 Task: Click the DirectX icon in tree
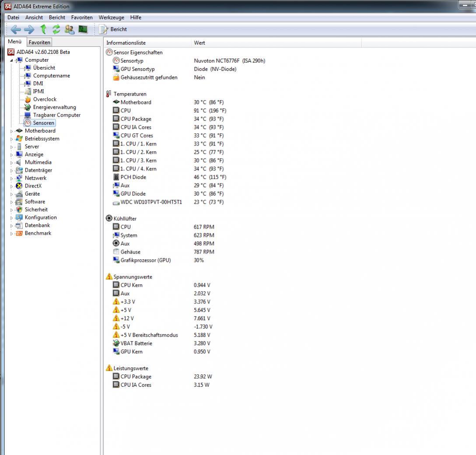pyautogui.click(x=19, y=186)
